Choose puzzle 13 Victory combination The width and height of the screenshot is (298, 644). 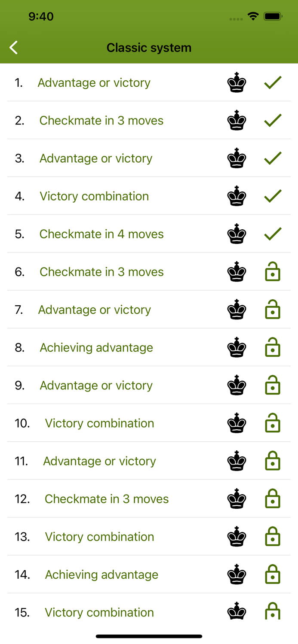(x=99, y=537)
